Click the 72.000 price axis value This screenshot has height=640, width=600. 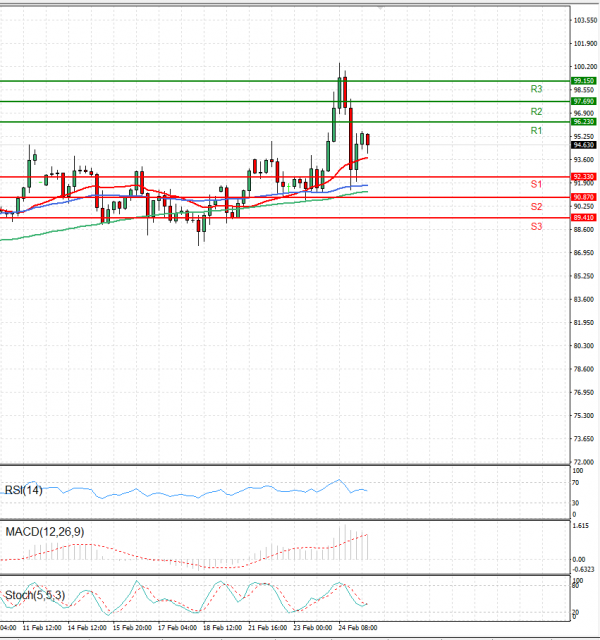pos(584,462)
